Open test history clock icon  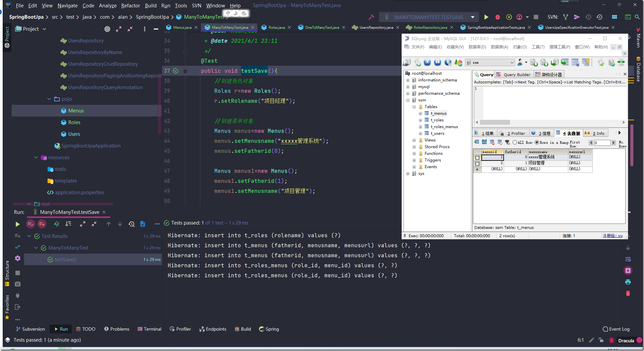click(131, 224)
